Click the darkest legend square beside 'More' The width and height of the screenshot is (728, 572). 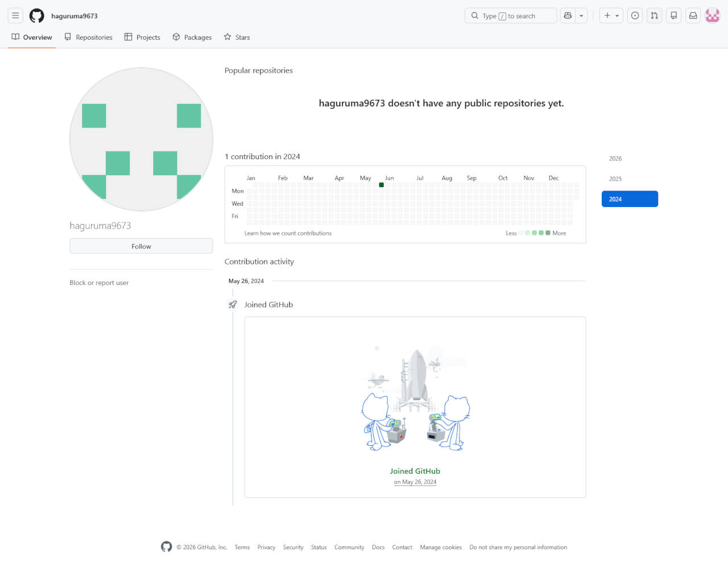click(x=548, y=233)
